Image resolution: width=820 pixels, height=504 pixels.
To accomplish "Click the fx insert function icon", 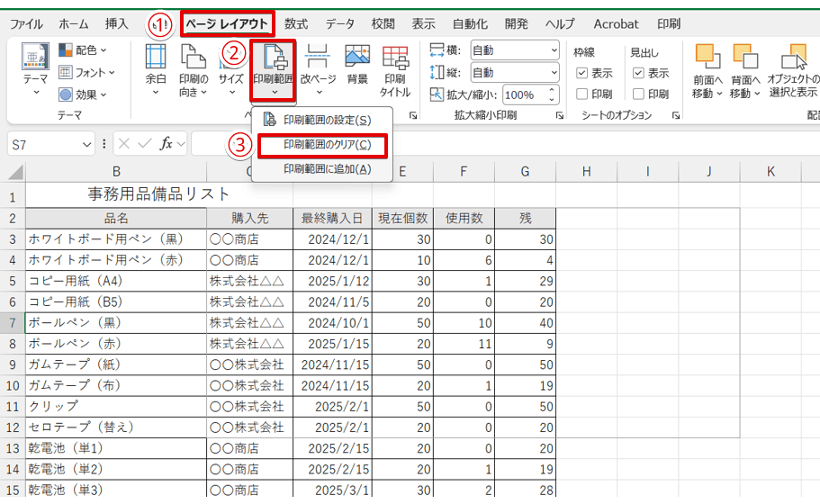I will 167,144.
